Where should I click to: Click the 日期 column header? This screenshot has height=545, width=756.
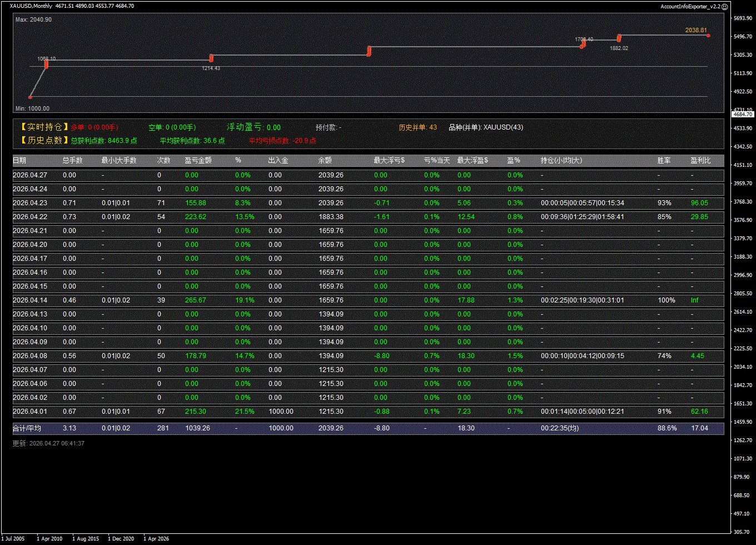pyautogui.click(x=19, y=161)
